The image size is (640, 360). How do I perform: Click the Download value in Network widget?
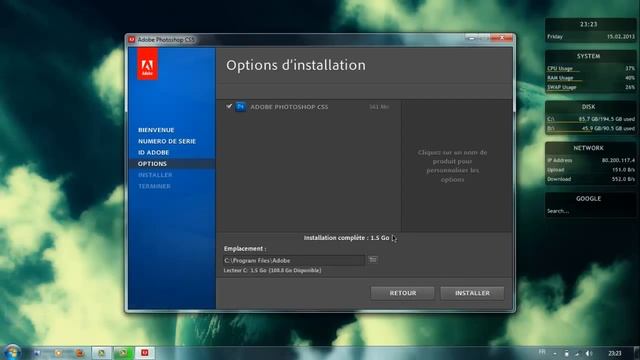click(x=624, y=179)
